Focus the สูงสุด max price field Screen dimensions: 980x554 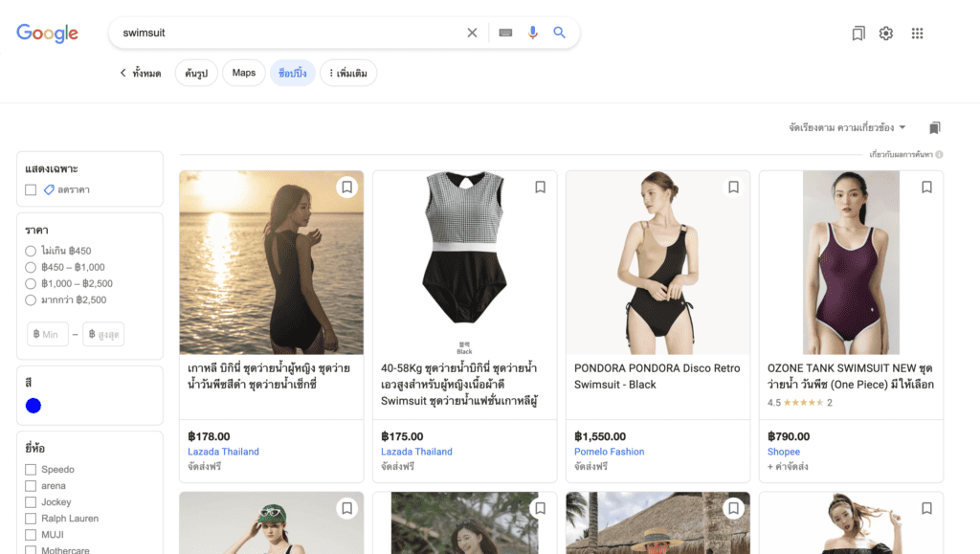pyautogui.click(x=103, y=334)
